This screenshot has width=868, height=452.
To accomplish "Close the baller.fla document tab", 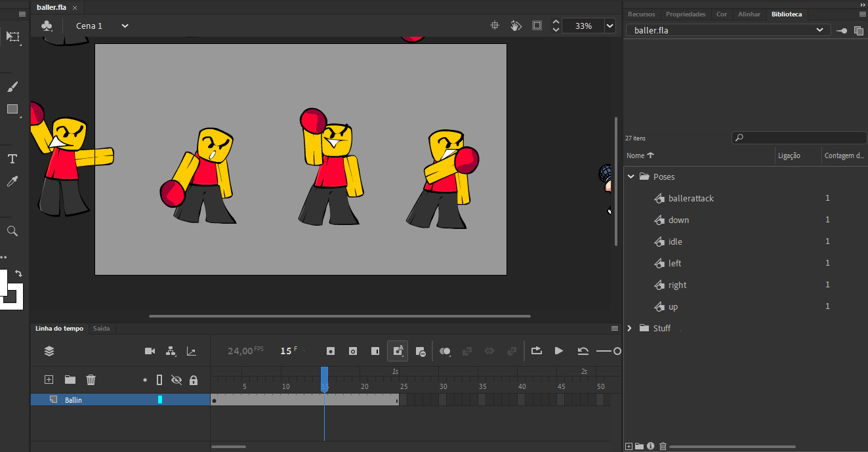I will (74, 8).
